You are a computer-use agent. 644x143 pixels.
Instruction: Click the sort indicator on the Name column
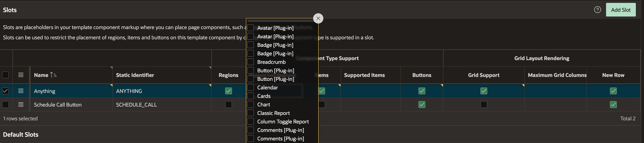53,75
